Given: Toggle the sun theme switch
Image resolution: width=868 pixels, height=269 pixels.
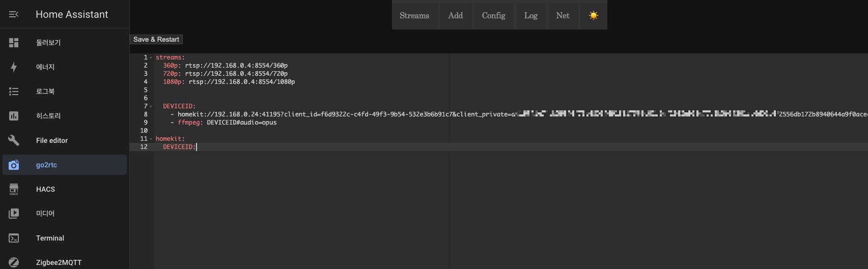Looking at the screenshot, I should (593, 15).
